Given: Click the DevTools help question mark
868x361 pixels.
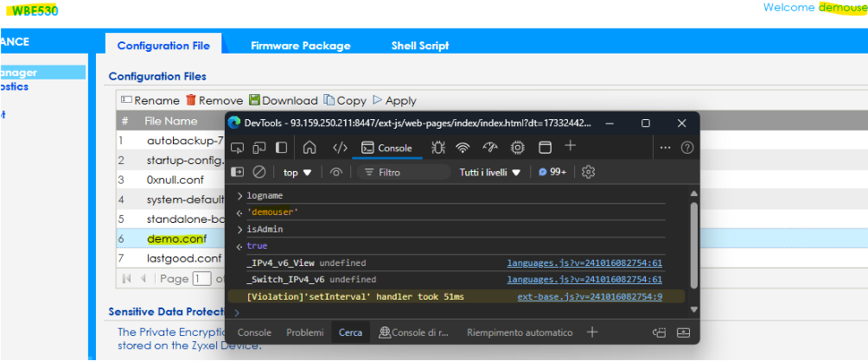Looking at the screenshot, I should click(x=687, y=148).
